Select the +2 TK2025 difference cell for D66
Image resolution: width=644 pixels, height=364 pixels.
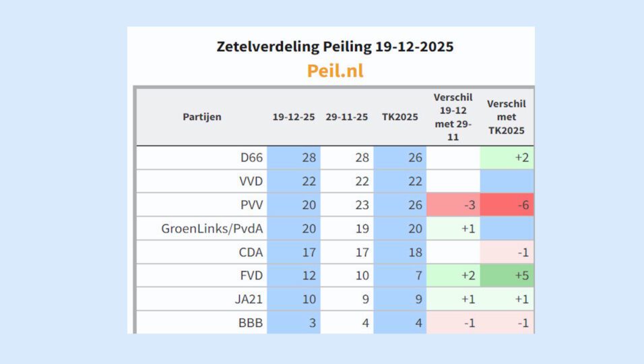point(507,158)
